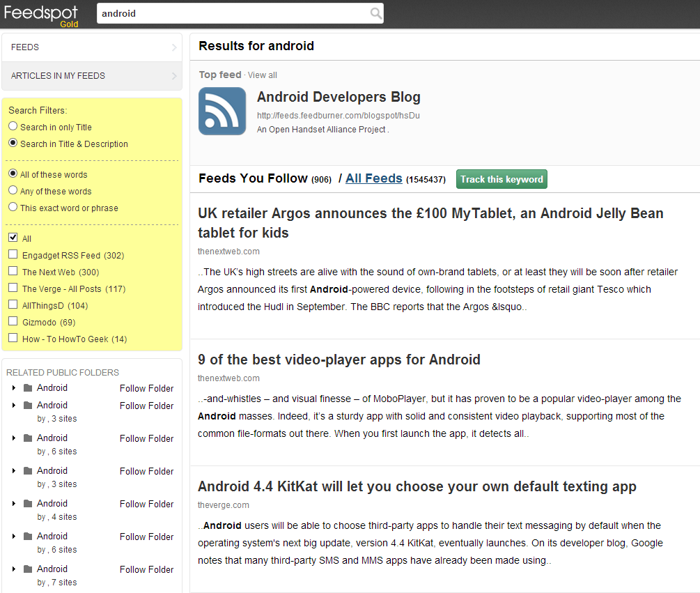Click the first Android folder icon
Image resolution: width=700 pixels, height=593 pixels.
pos(28,388)
